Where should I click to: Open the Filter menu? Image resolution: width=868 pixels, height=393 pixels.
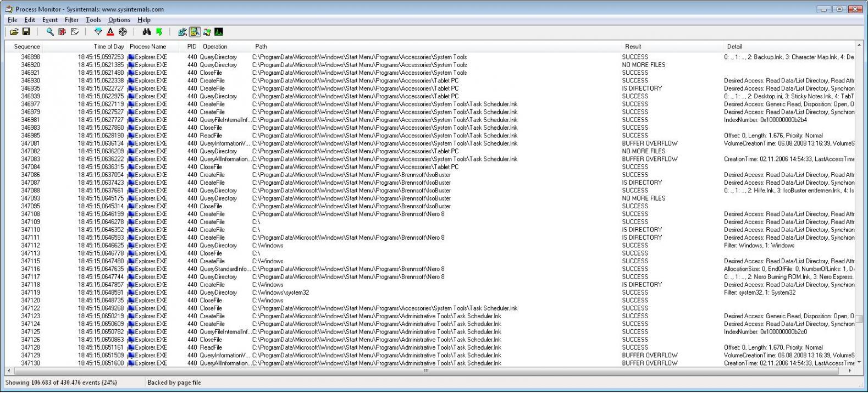(71, 20)
